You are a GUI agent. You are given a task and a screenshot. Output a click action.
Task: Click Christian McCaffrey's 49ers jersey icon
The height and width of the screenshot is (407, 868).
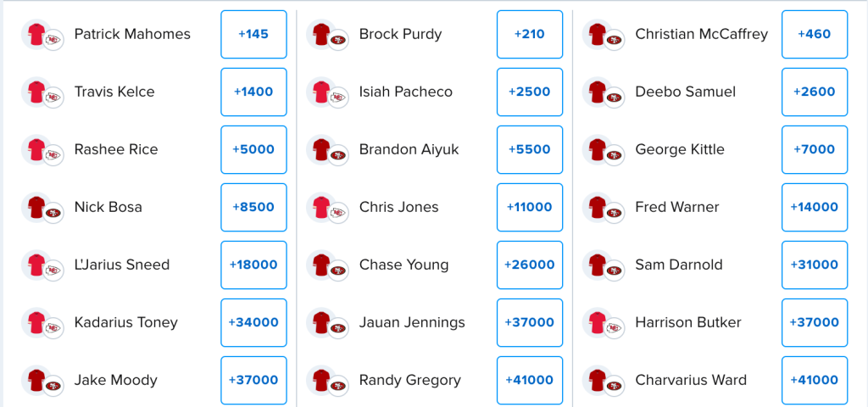(598, 34)
